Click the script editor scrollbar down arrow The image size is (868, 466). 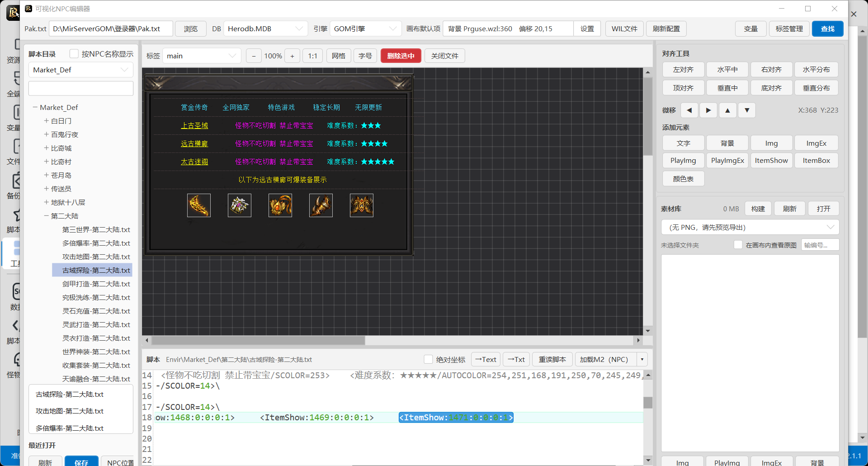[648, 460]
